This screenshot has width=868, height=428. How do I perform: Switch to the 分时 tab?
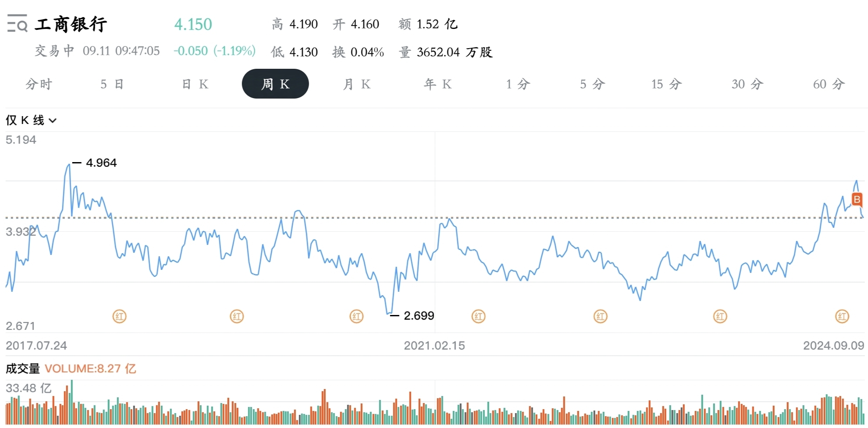pos(39,84)
